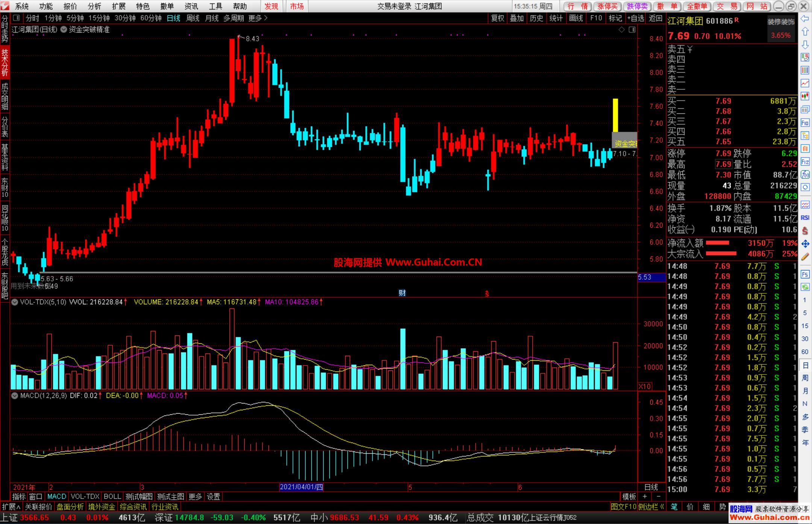Open the checklist report icon in right sidebar
The height and width of the screenshot is (524, 812).
(805, 57)
